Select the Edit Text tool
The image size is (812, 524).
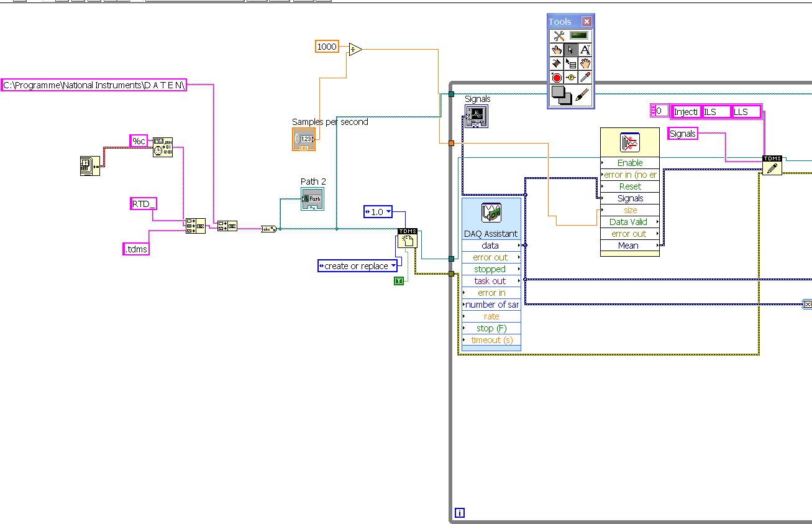pyautogui.click(x=585, y=50)
